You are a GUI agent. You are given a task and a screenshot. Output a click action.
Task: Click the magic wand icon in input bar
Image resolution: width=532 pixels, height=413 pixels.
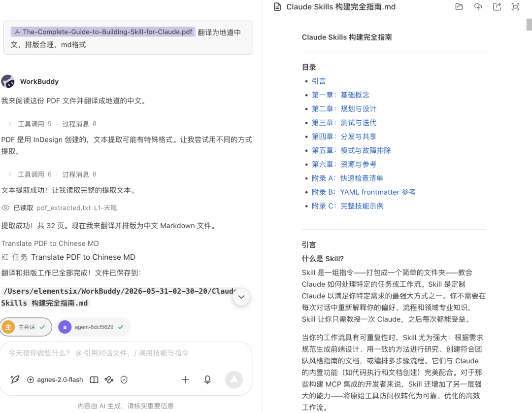[x=15, y=379]
